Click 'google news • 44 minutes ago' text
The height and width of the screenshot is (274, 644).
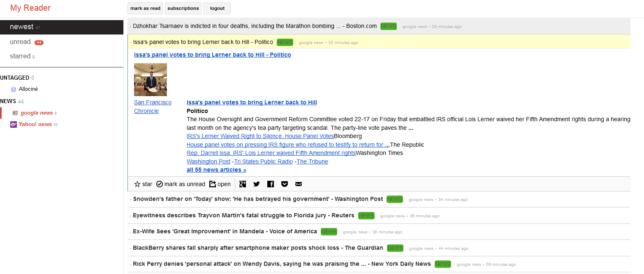(438, 249)
